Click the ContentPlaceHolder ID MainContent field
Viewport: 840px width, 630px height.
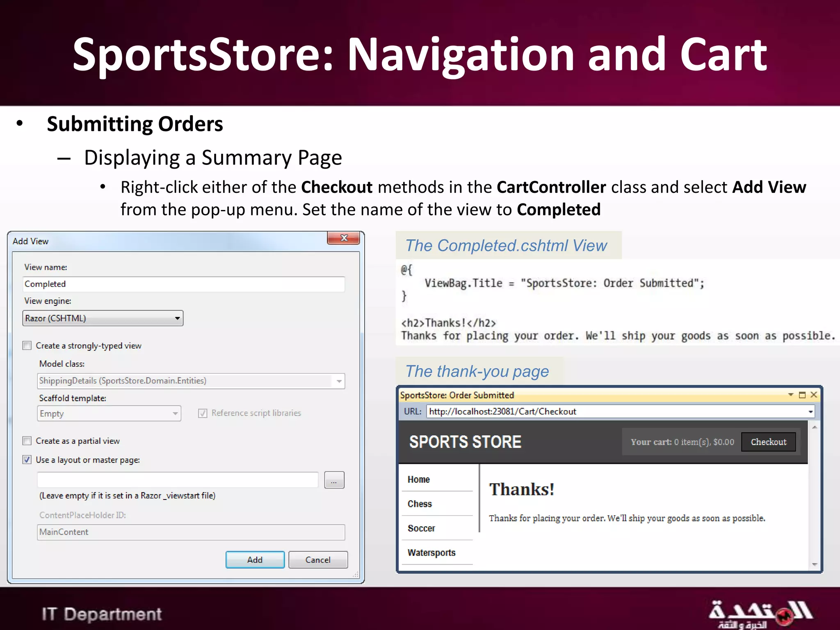click(191, 532)
